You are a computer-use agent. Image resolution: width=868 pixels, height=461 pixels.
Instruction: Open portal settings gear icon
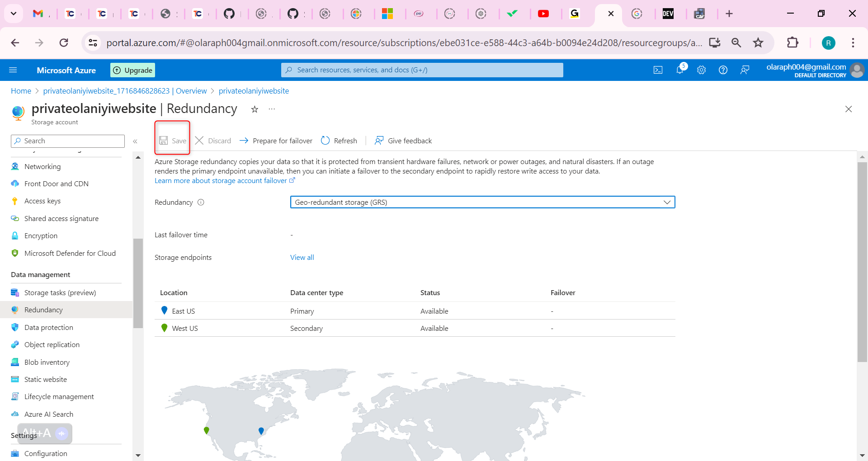pos(701,70)
